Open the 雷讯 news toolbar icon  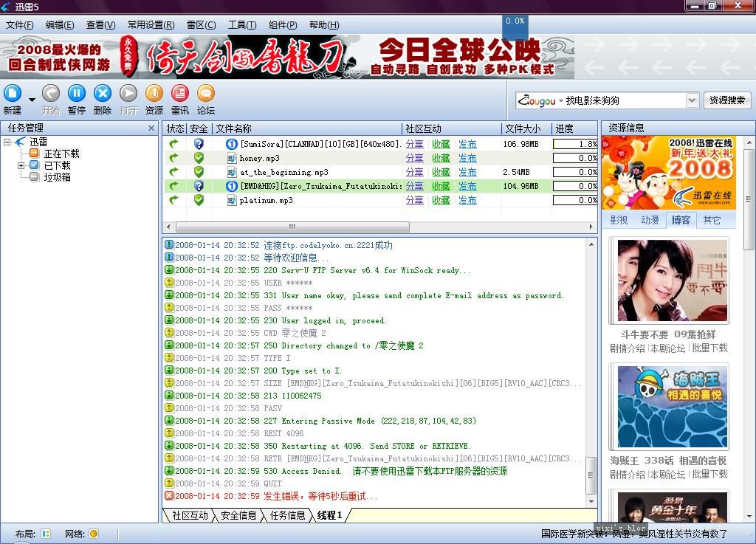coord(180,94)
